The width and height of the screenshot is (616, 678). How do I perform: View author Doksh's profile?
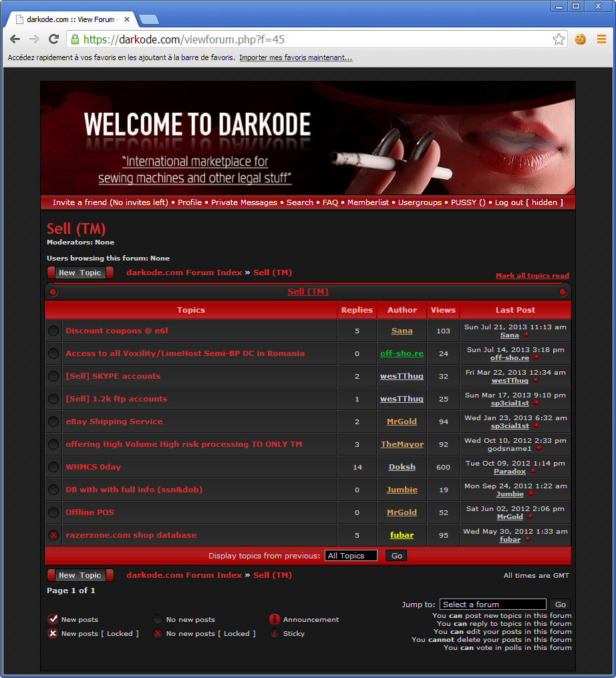click(402, 467)
